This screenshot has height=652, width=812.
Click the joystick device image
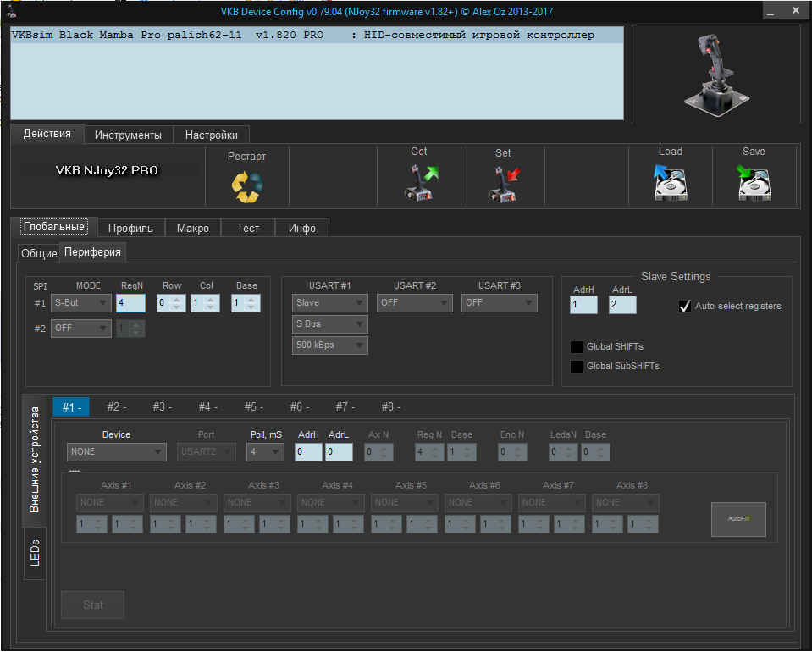716,75
